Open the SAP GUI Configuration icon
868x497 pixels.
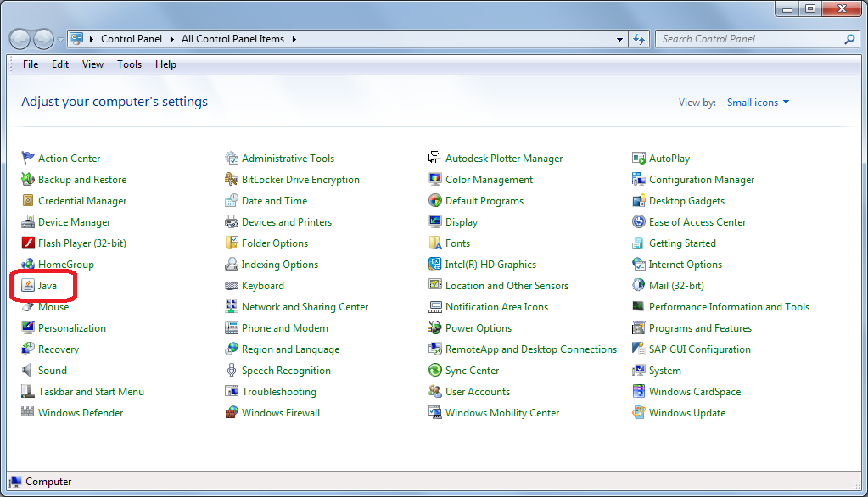point(639,349)
